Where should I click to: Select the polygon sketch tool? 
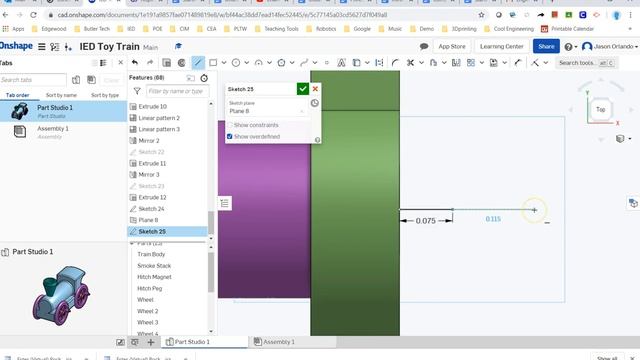pyautogui.click(x=281, y=63)
